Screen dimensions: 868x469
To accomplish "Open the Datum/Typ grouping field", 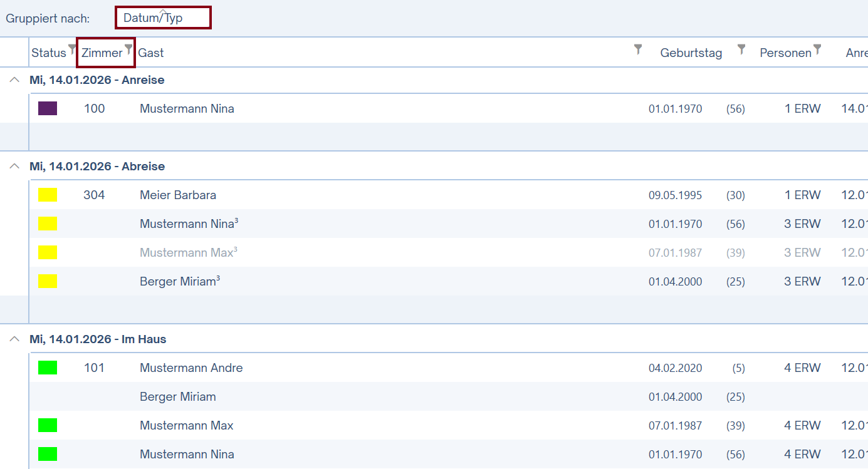I will point(163,18).
